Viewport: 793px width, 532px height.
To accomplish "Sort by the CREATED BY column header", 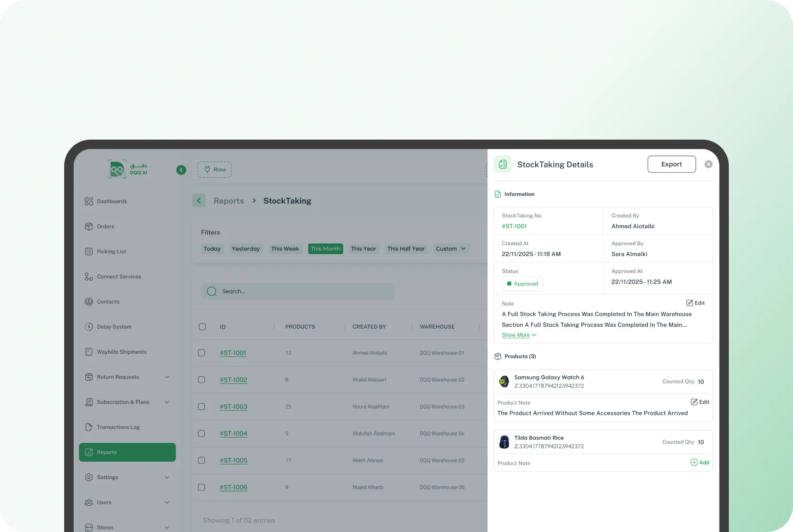I will 369,327.
